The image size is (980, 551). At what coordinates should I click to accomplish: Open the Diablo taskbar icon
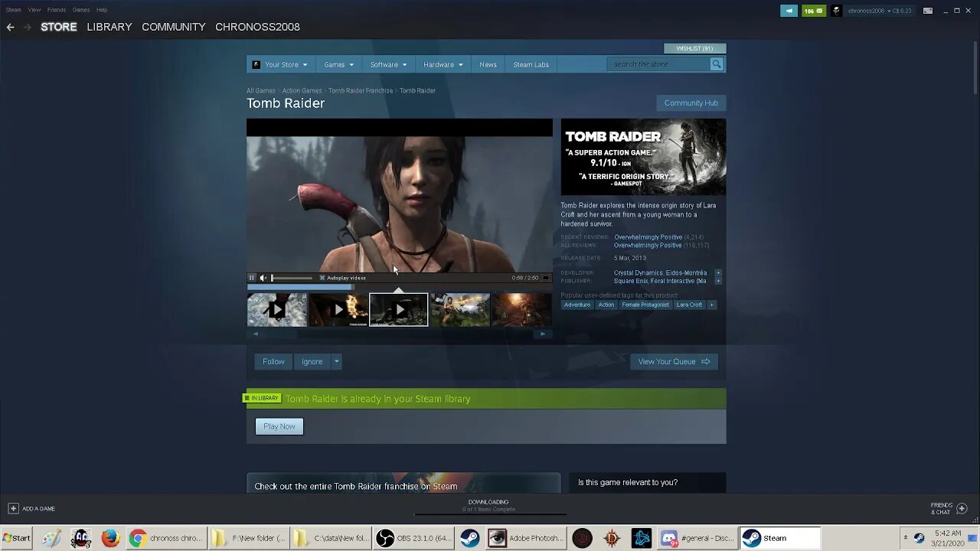(612, 538)
